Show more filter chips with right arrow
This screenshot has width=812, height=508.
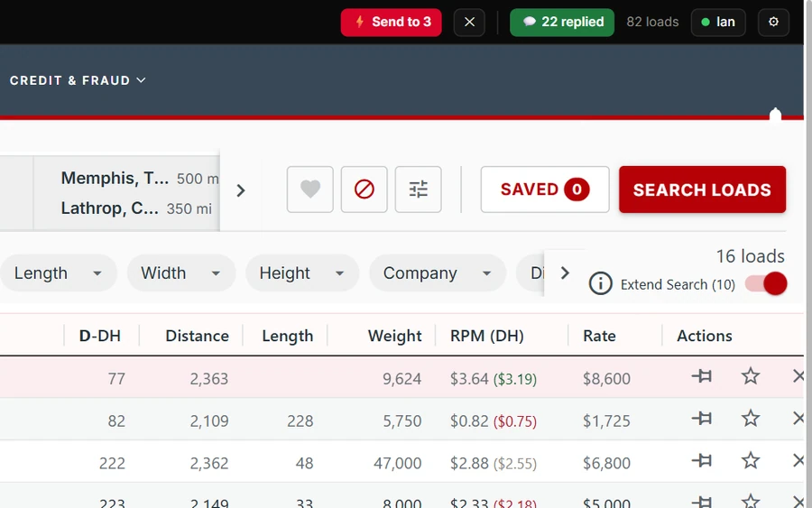point(565,272)
